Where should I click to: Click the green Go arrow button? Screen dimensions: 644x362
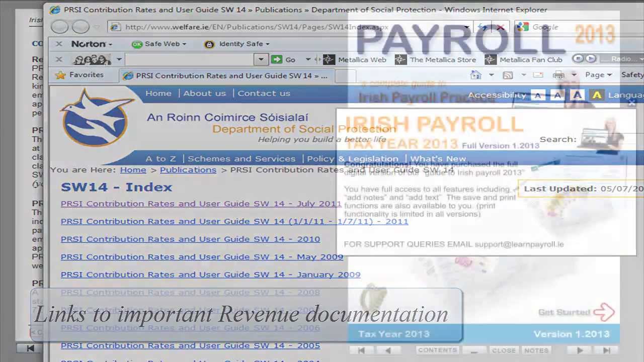[x=276, y=59]
